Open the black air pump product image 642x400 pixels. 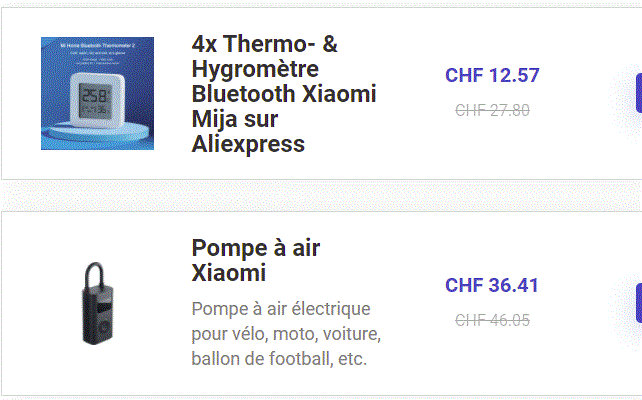click(x=97, y=303)
